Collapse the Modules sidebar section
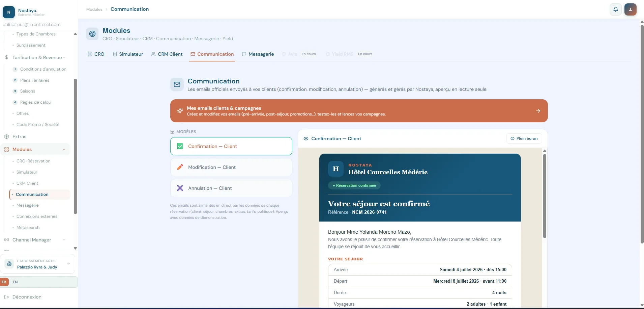644x309 pixels. point(64,149)
